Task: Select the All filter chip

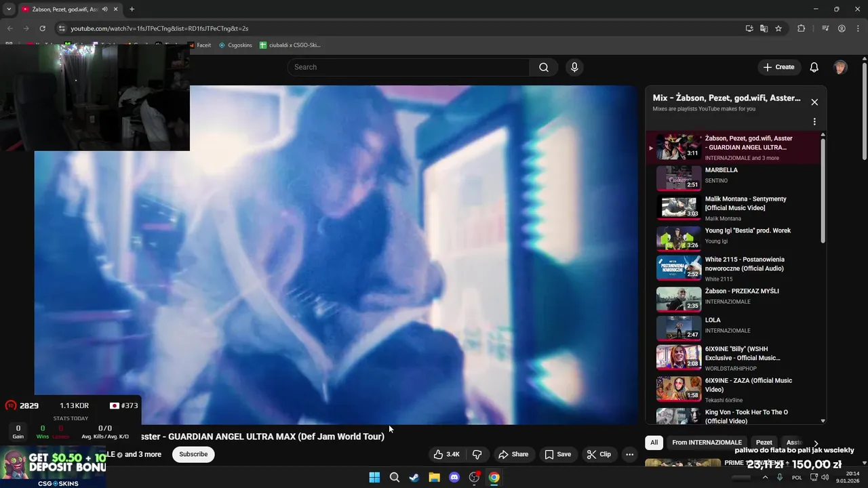Action: coord(654,443)
